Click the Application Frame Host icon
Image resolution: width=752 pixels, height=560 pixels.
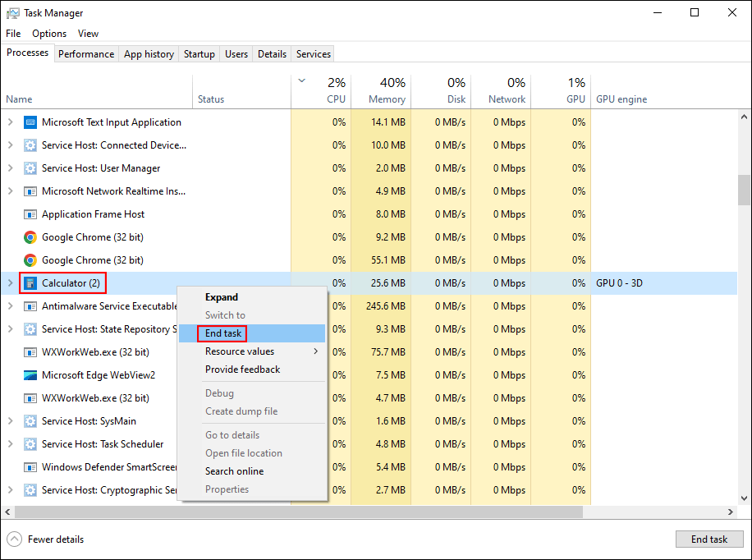pyautogui.click(x=30, y=214)
